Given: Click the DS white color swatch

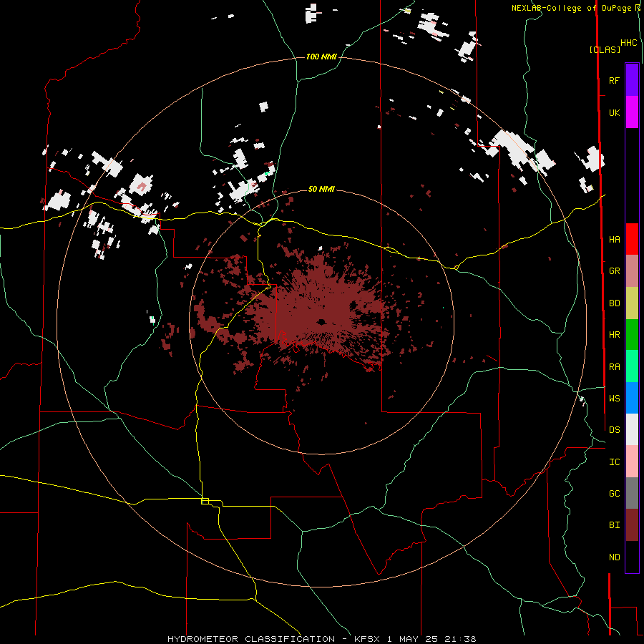Looking at the screenshot, I should (x=632, y=429).
